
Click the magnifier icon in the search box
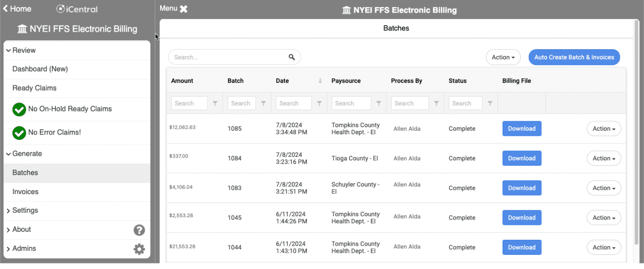pos(291,57)
